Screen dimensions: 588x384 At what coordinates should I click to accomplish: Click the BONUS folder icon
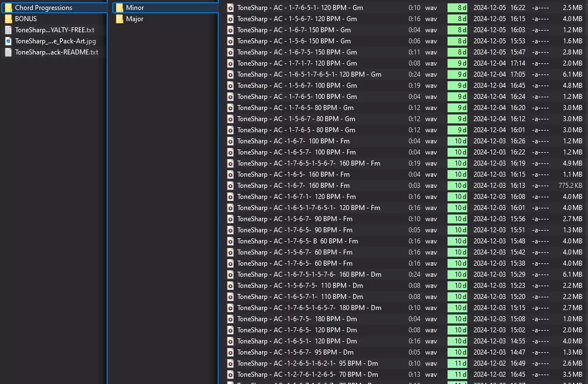8,19
